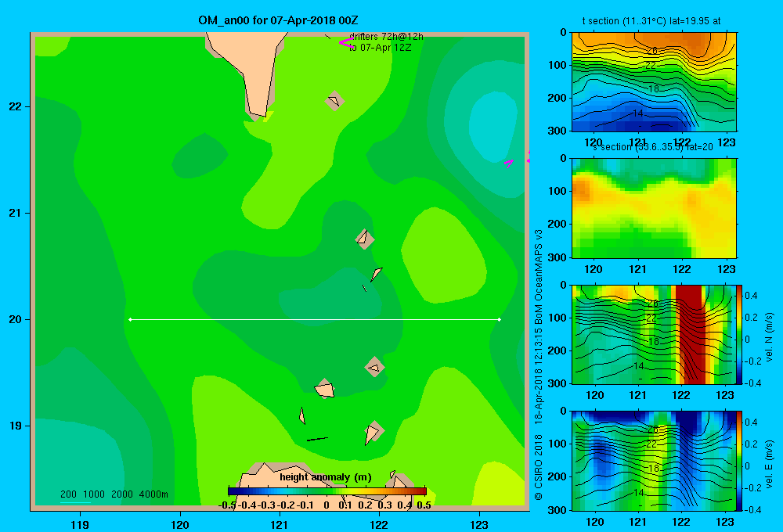Click the 't section (11..31°C) lat=19.95' title
This screenshot has height=532, width=783.
pyautogui.click(x=651, y=21)
